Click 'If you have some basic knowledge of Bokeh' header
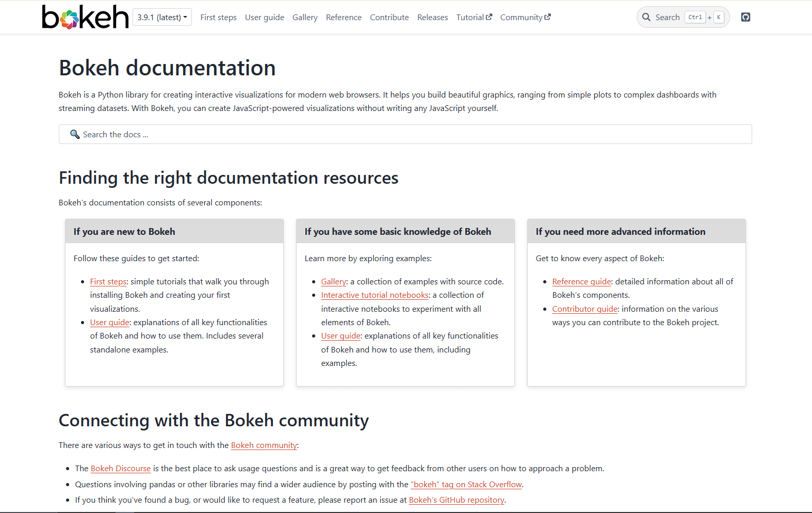The image size is (812, 513). pos(405,231)
